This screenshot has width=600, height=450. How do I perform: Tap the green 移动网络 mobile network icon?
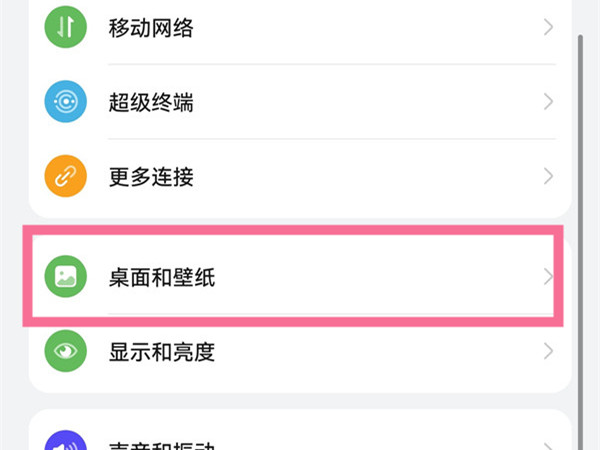coord(66,27)
